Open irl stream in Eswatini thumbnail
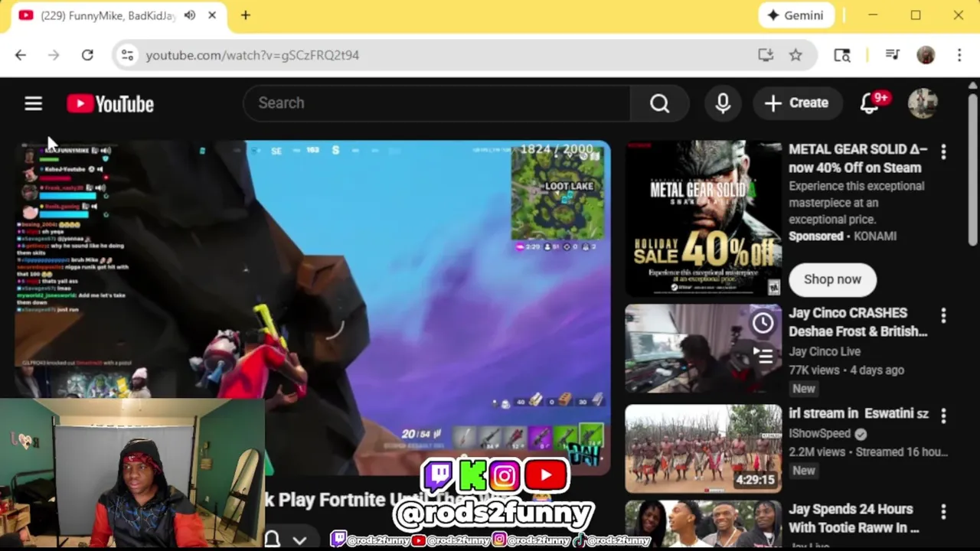 [703, 448]
